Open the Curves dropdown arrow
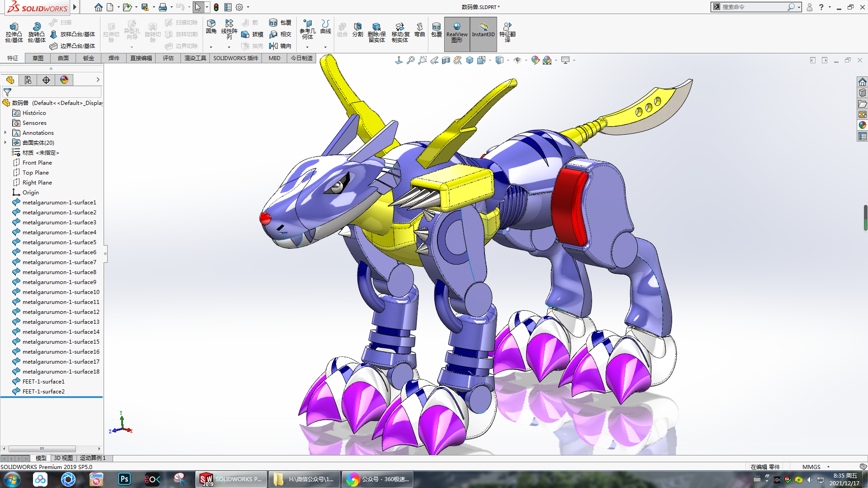Image resolution: width=868 pixels, height=488 pixels. pos(325,47)
